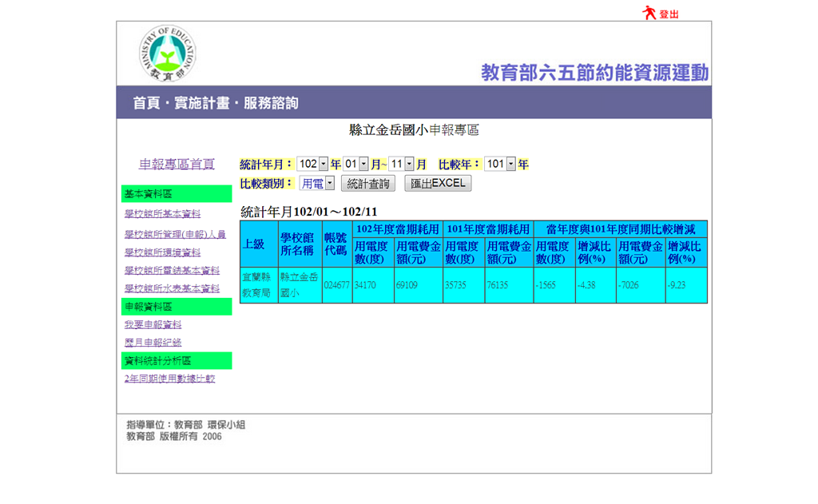Click the 上級 column header

[259, 244]
